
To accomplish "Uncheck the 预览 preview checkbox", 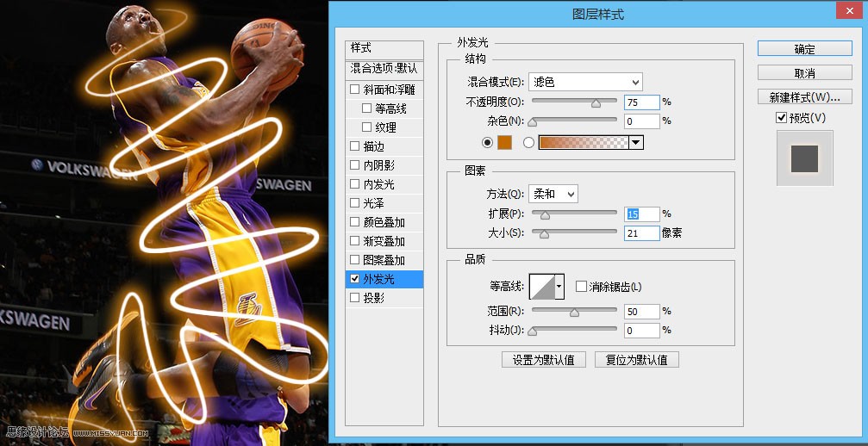I will pos(781,118).
